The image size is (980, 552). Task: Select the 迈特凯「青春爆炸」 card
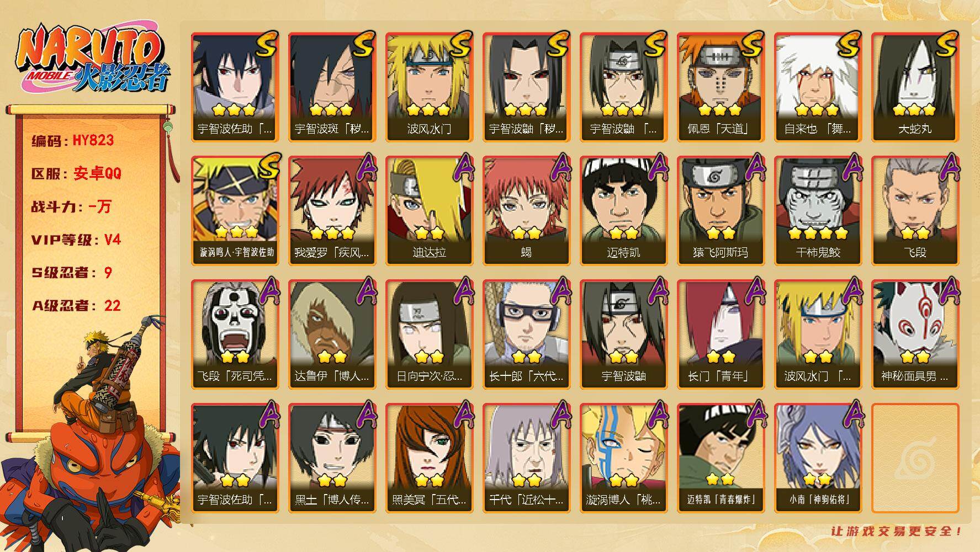point(721,458)
